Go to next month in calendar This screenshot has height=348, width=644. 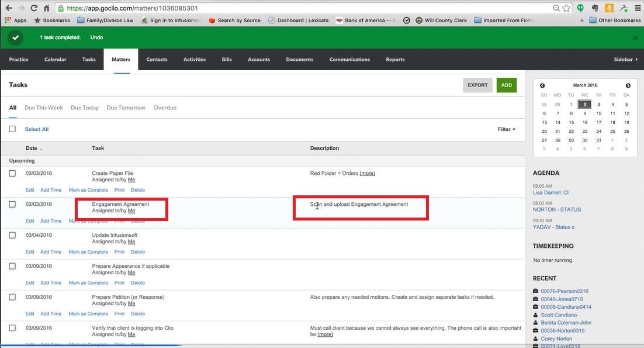point(628,85)
